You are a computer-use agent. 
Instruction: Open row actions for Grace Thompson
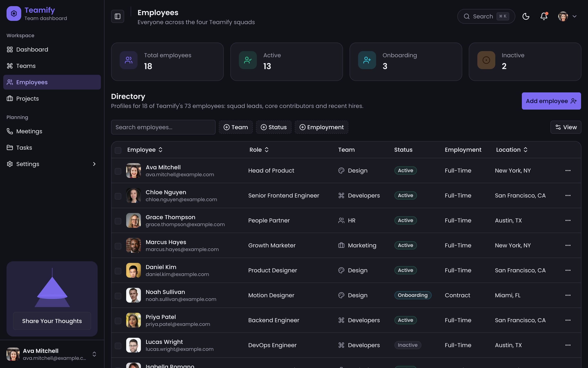[568, 220]
